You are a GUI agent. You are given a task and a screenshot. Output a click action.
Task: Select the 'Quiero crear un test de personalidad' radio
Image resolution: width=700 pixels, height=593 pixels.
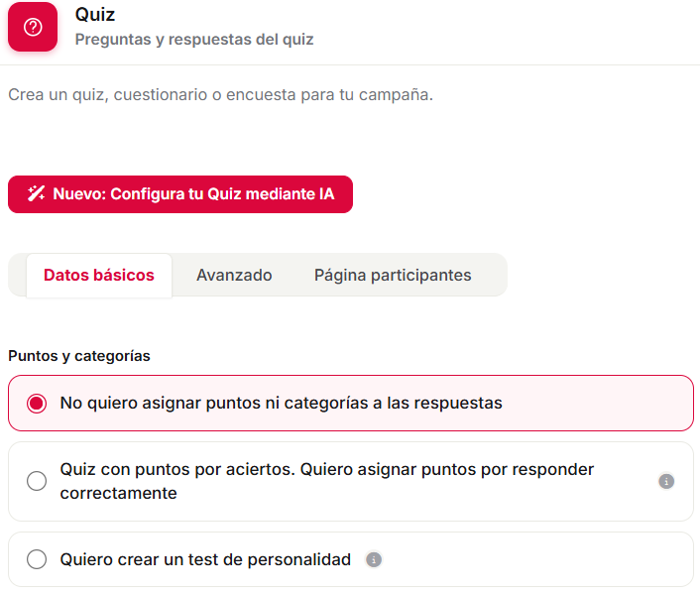[x=37, y=559]
